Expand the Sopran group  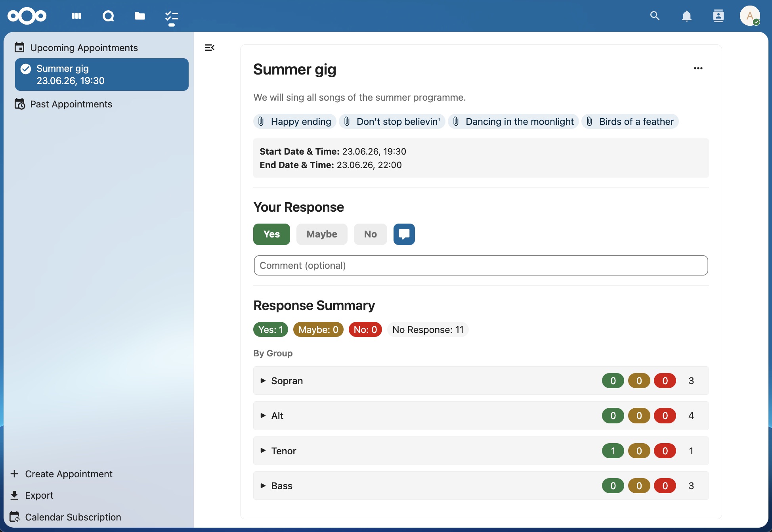click(x=481, y=381)
